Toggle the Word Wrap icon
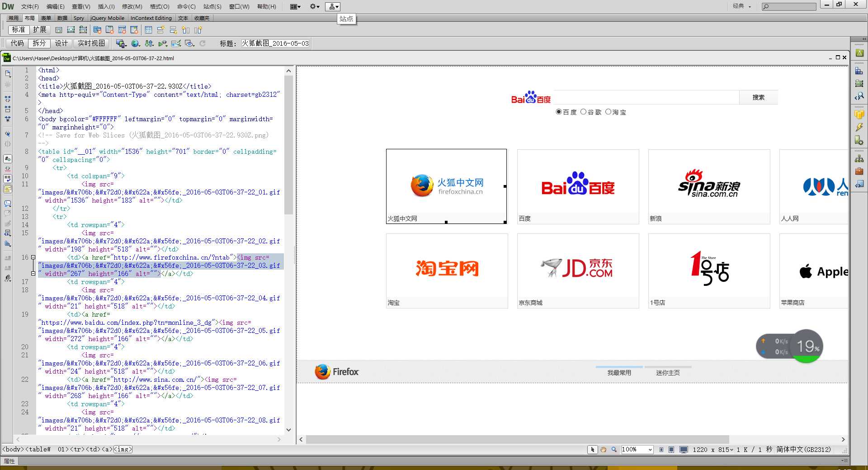 [x=8, y=179]
